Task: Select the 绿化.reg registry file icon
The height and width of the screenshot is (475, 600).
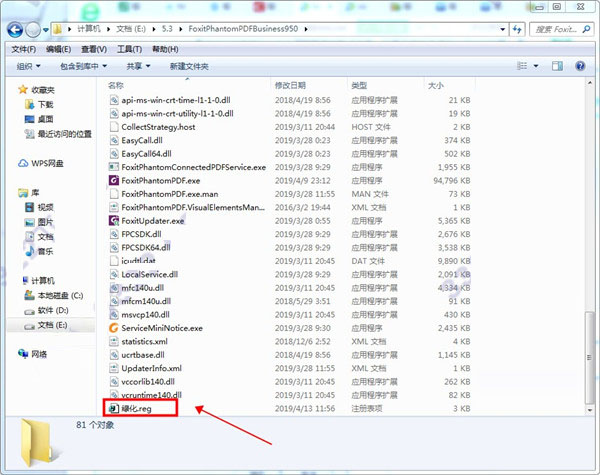Action: pyautogui.click(x=114, y=408)
